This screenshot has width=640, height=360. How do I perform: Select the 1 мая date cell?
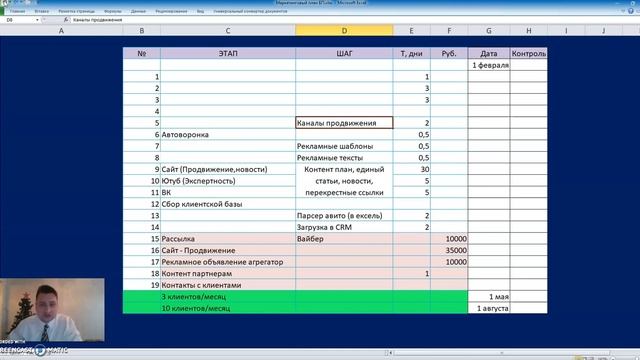[489, 297]
